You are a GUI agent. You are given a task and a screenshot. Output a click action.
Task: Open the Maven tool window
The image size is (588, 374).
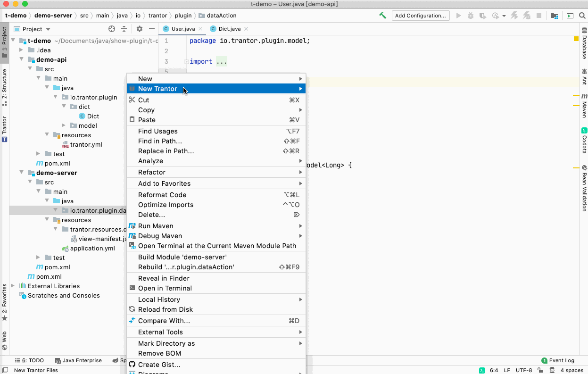[584, 106]
